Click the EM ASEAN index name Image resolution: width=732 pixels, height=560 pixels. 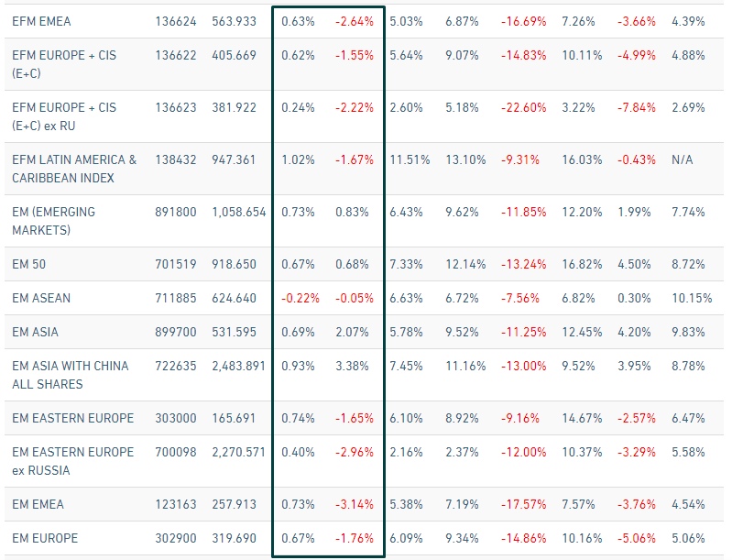coord(41,298)
